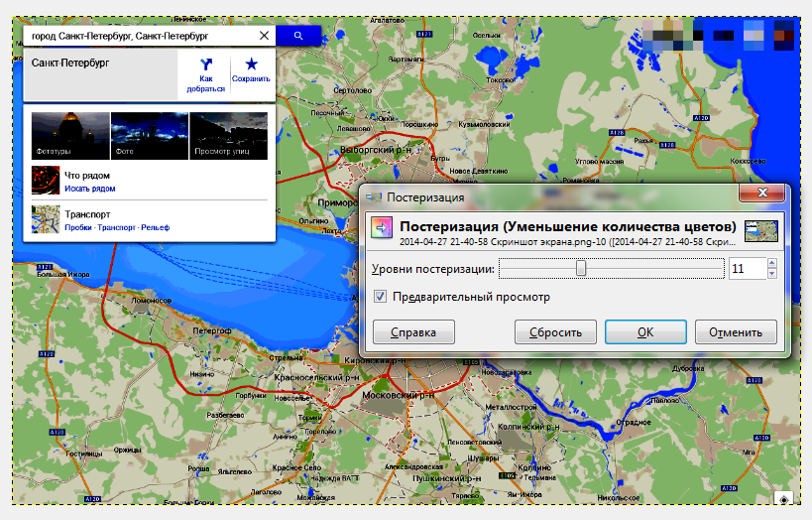Click the "Ломоносов" map label
The width and height of the screenshot is (812, 520).
pos(152,300)
